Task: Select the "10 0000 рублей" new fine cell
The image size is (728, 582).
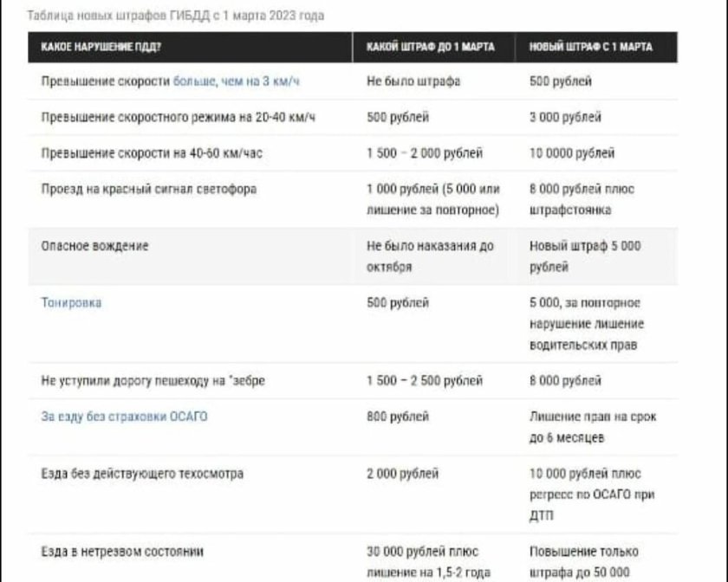Action: 572,153
